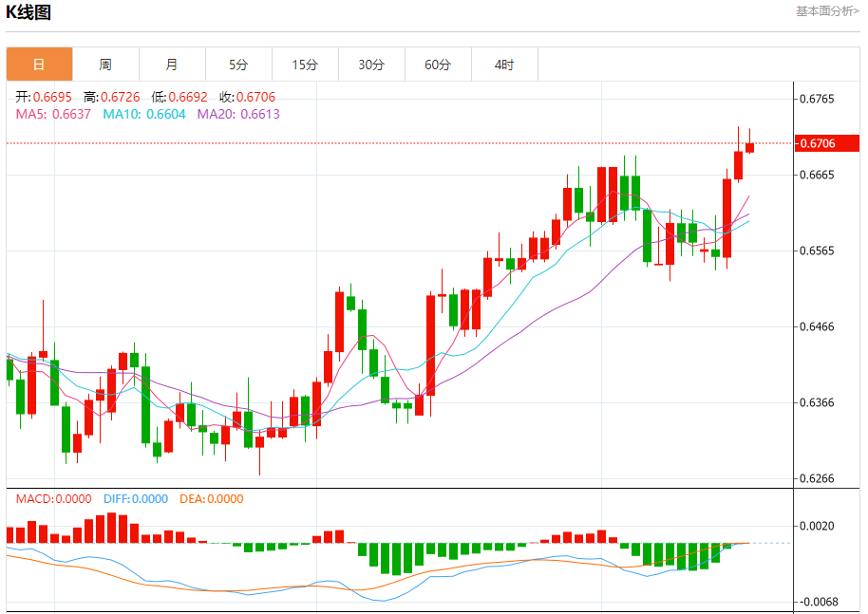Click the K线图 heading
Screen dimensions: 868x614
28,11
